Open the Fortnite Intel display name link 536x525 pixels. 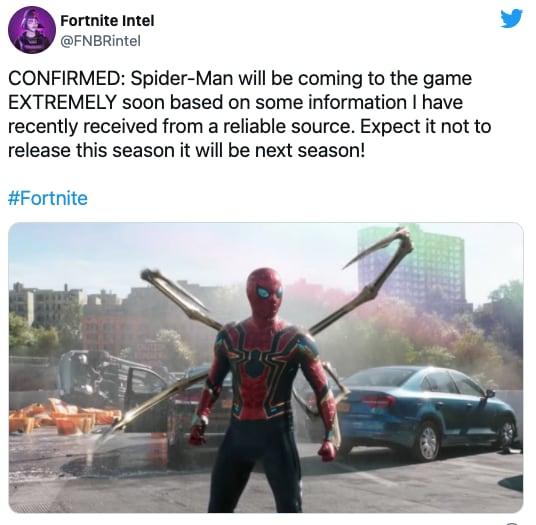pos(107,21)
